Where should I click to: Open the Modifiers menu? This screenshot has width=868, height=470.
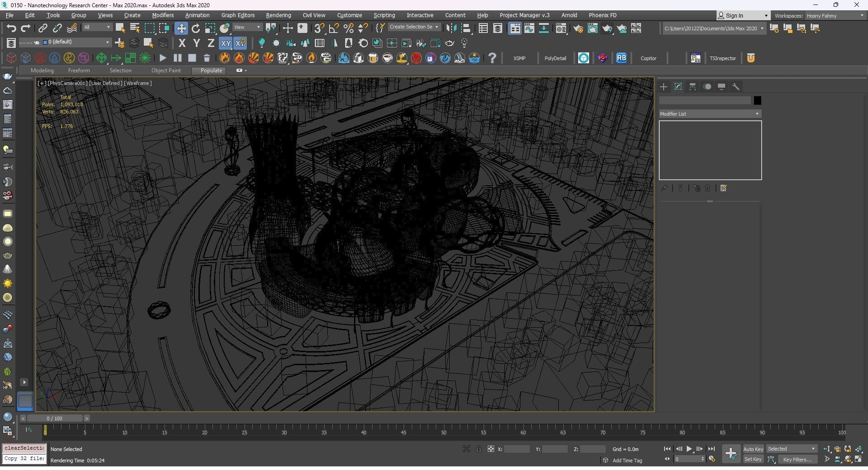[x=163, y=15]
